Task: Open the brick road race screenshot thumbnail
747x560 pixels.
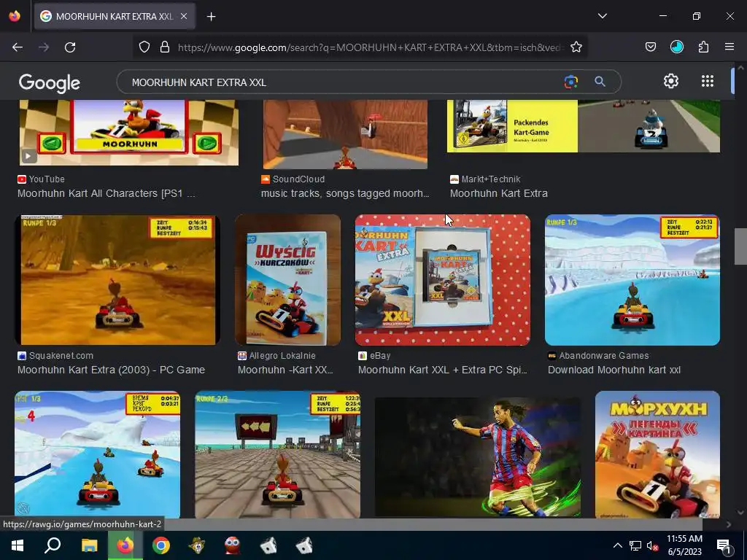Action: coord(278,455)
